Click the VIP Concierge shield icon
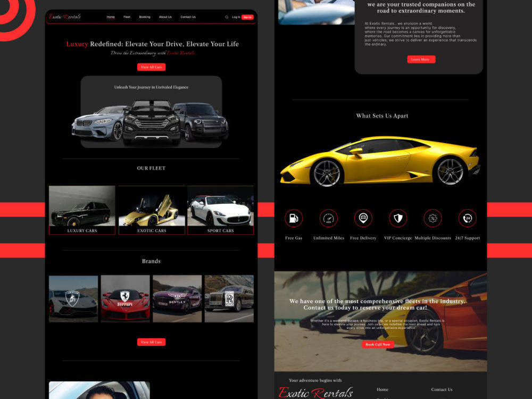 pyautogui.click(x=398, y=218)
